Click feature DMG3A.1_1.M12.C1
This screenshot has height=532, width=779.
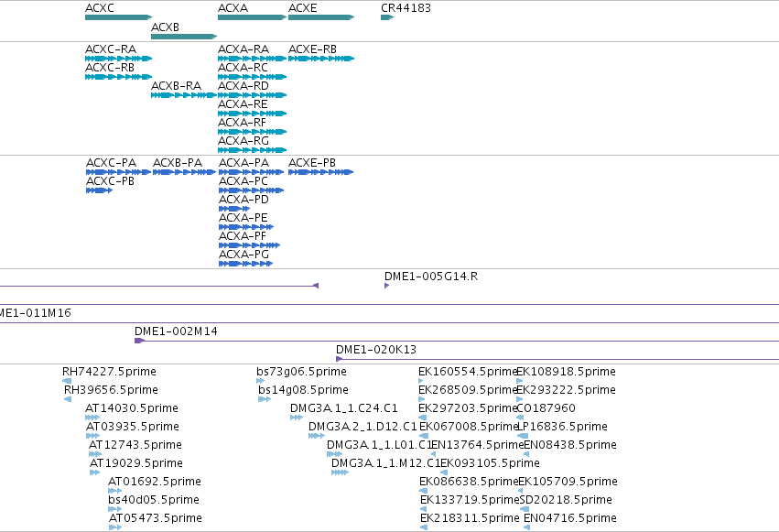coord(340,472)
